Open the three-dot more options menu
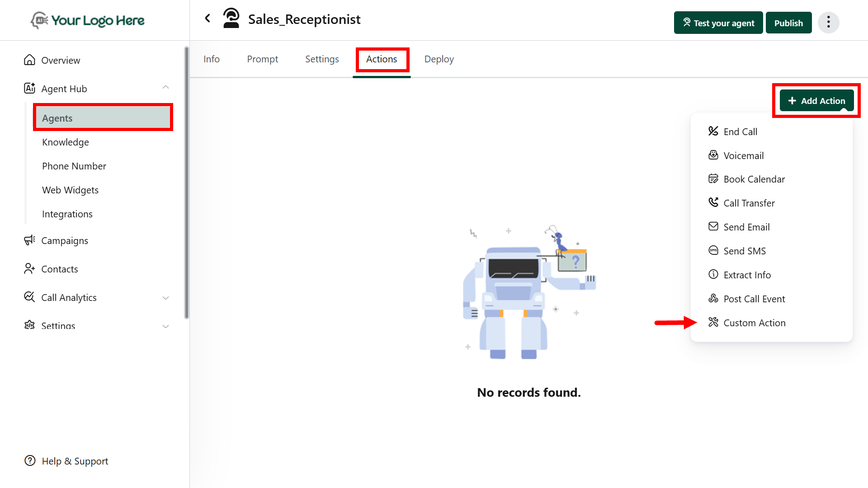The image size is (868, 488). tap(828, 23)
